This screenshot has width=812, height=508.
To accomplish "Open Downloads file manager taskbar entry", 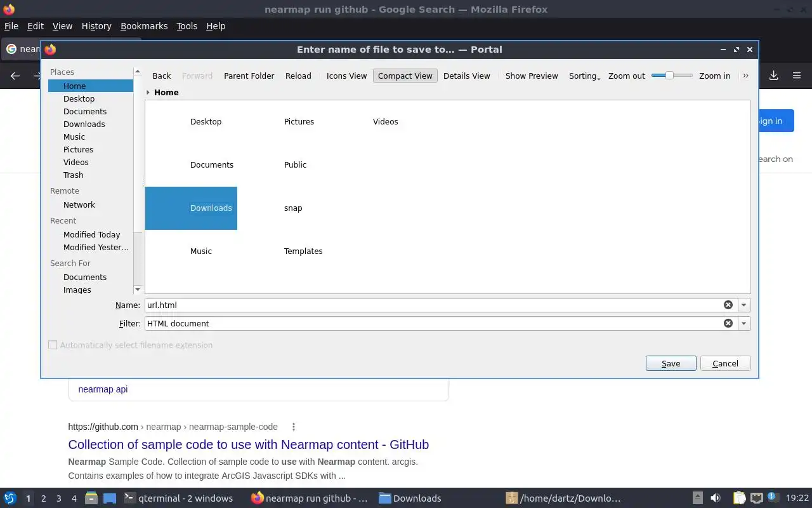I will (x=410, y=498).
